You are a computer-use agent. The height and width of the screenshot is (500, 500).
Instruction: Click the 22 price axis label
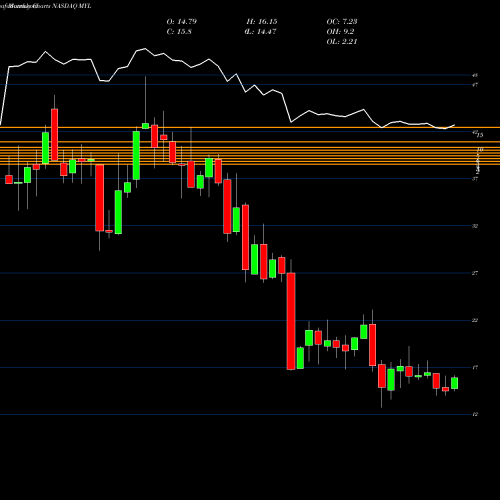click(475, 320)
